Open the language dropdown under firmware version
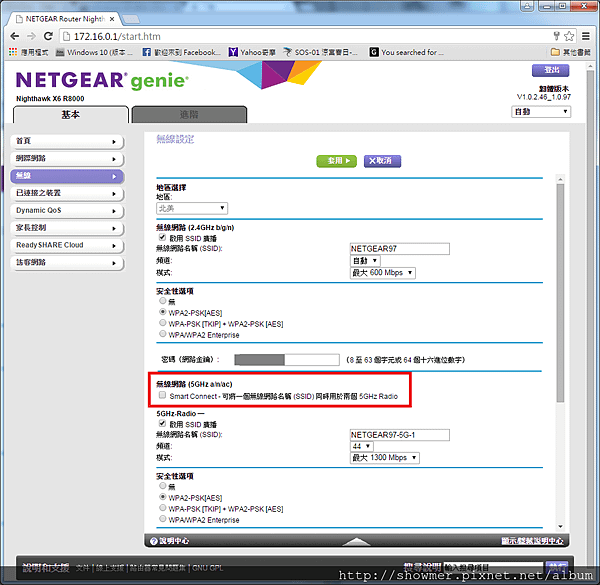This screenshot has height=585, width=600. pyautogui.click(x=541, y=112)
